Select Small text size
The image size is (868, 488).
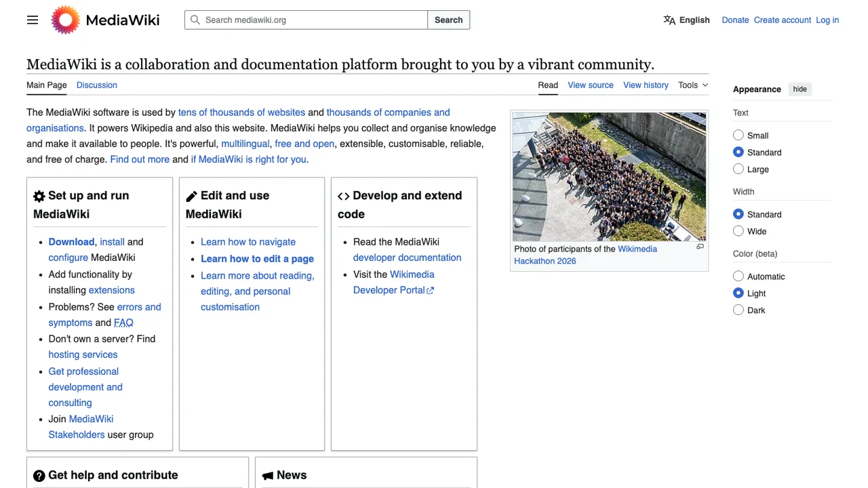click(738, 135)
